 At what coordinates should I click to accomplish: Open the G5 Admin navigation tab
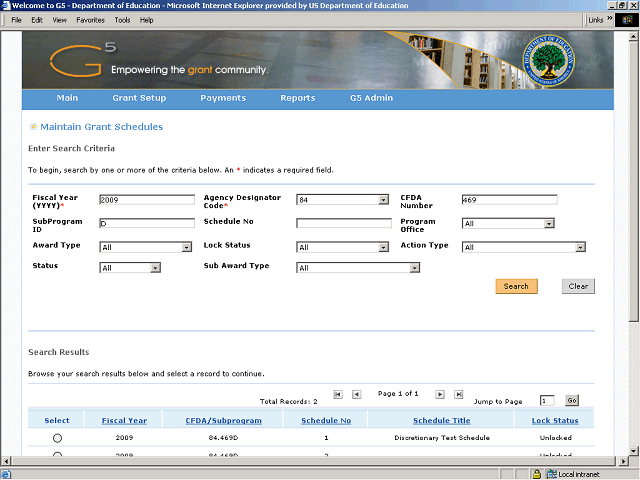(x=371, y=98)
